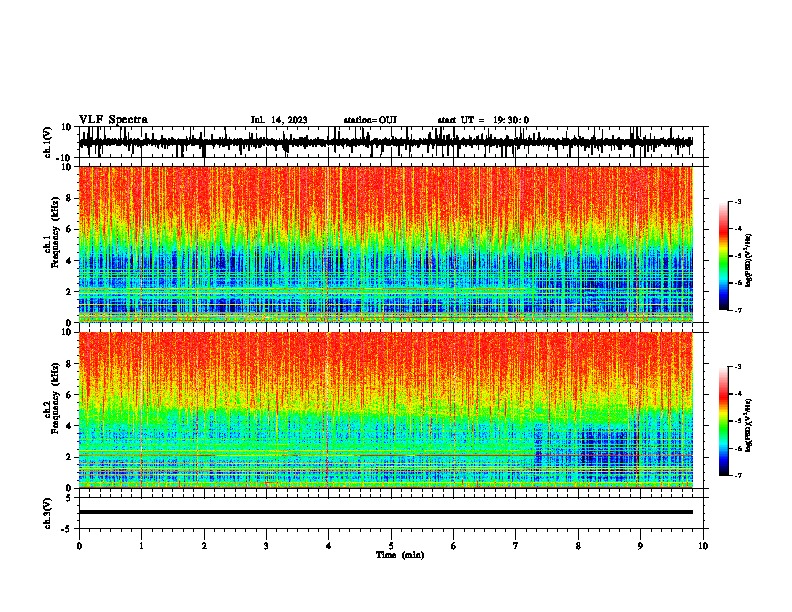The width and height of the screenshot is (792, 612).
Task: Click the "6" tick on ch.1 frequency axis
Action: coord(69,229)
